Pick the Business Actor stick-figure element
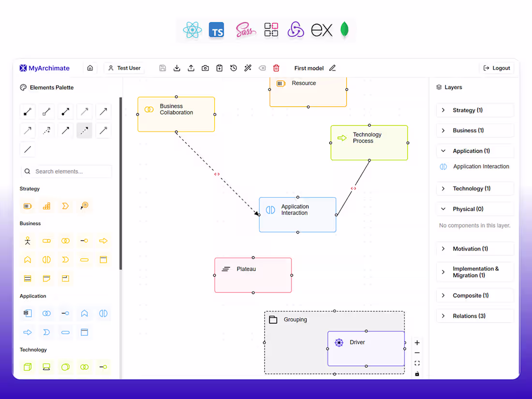Image resolution: width=532 pixels, height=399 pixels. tap(28, 241)
